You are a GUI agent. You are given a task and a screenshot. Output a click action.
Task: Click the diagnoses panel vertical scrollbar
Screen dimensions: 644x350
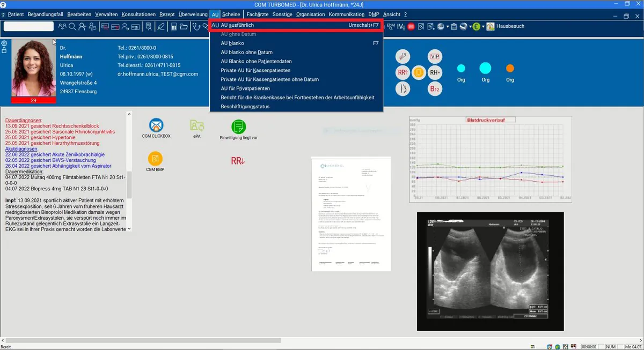point(129,170)
